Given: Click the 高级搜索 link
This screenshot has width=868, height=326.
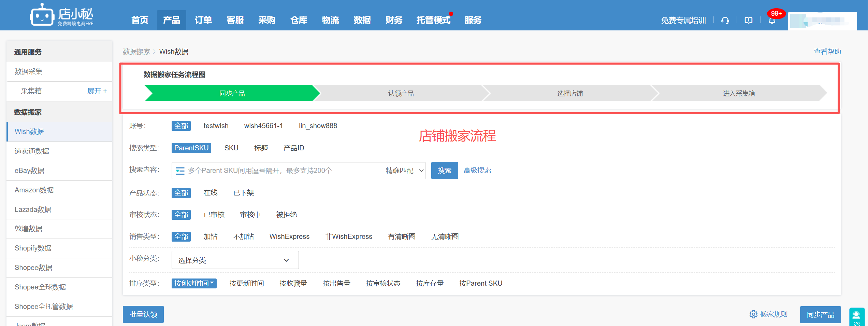Looking at the screenshot, I should 477,170.
